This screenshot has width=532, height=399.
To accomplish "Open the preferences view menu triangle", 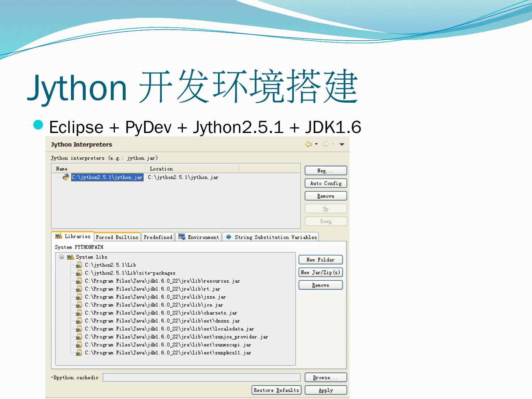I will pyautogui.click(x=342, y=144).
